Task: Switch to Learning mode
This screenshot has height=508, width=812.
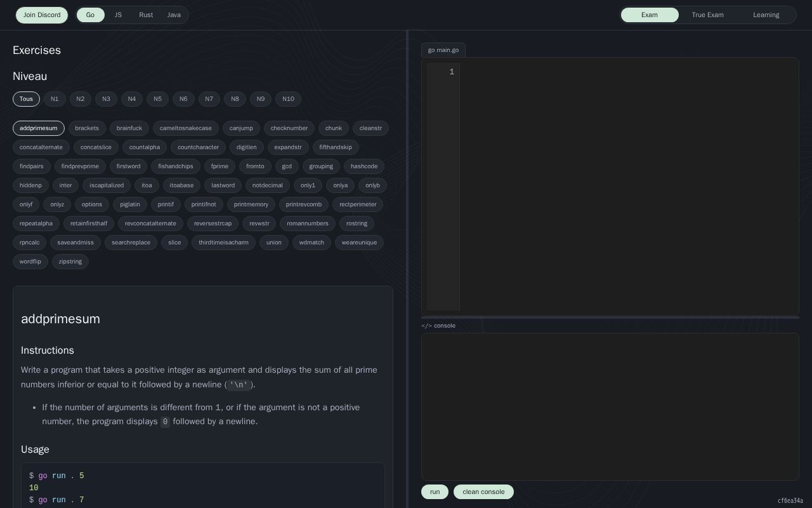Action: (766, 15)
